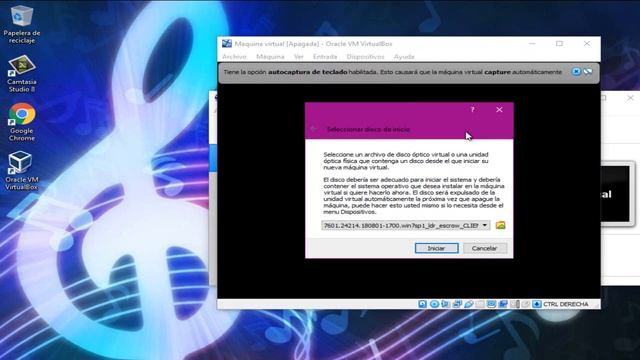640x360 pixels.
Task: Click the keyboard capture arrow icon before CTRL DERECHA
Action: click(x=537, y=304)
